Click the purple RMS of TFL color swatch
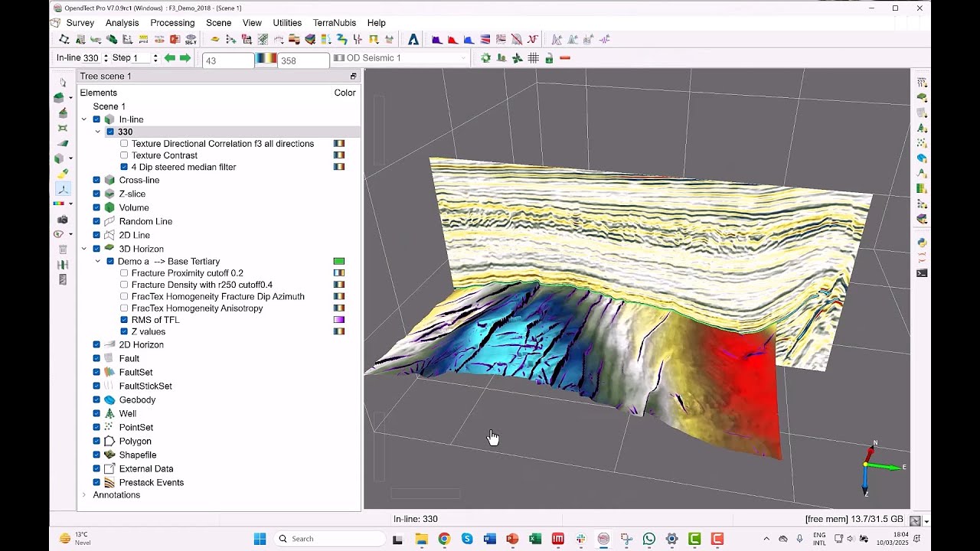 coord(339,320)
